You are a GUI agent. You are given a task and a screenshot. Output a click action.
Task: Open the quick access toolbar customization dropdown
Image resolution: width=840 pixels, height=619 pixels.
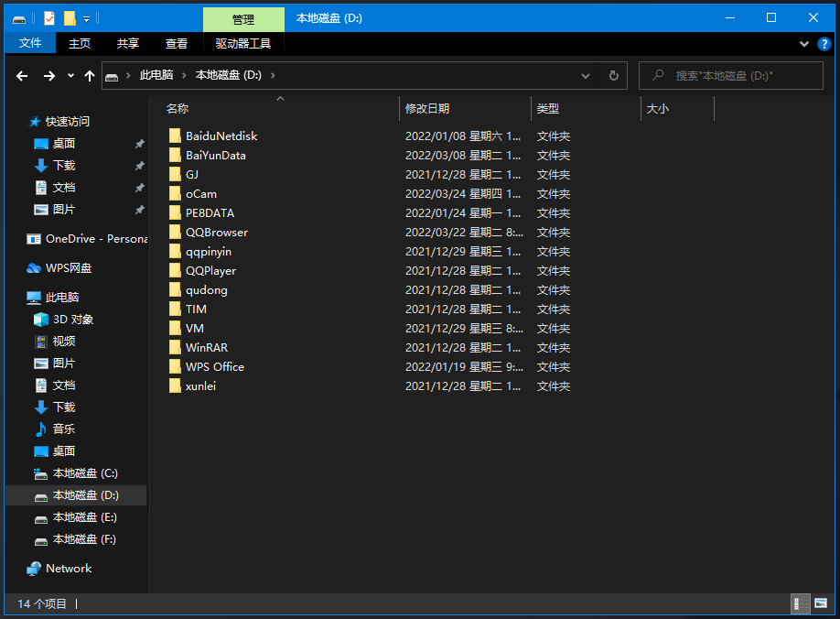click(x=86, y=18)
